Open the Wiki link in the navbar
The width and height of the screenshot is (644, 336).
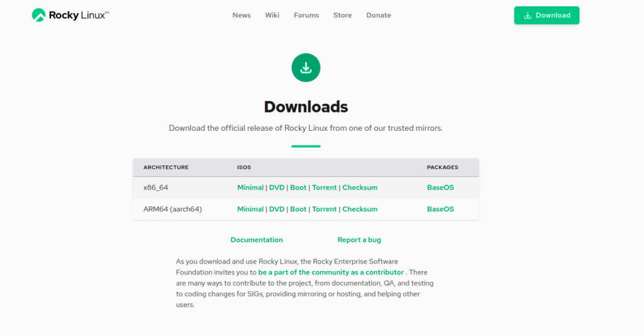point(272,15)
